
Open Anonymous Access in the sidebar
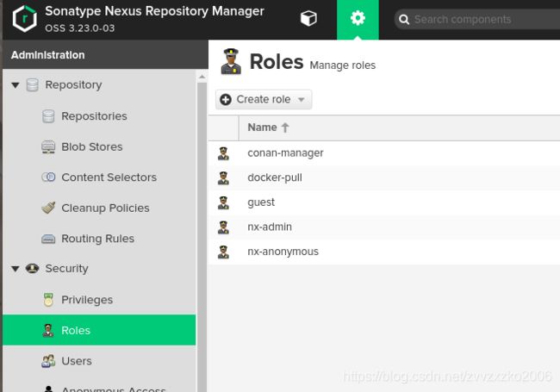click(x=114, y=389)
